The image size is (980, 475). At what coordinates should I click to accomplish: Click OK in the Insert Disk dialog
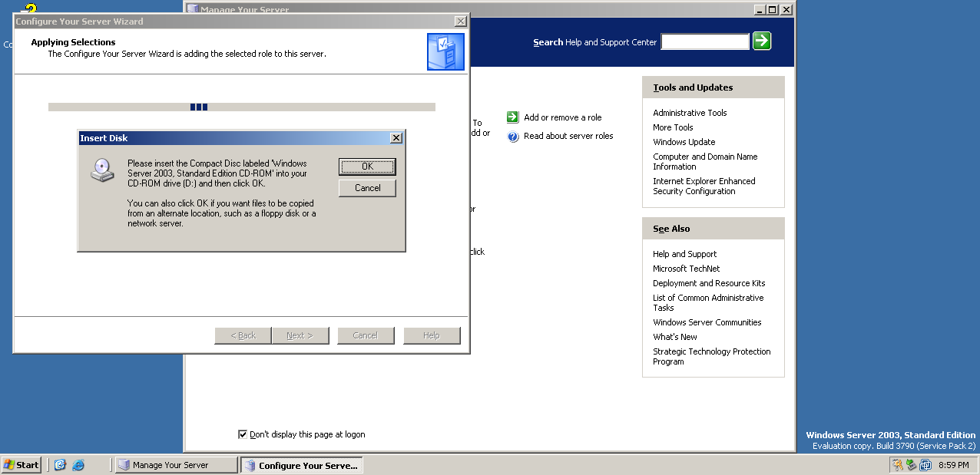(367, 167)
